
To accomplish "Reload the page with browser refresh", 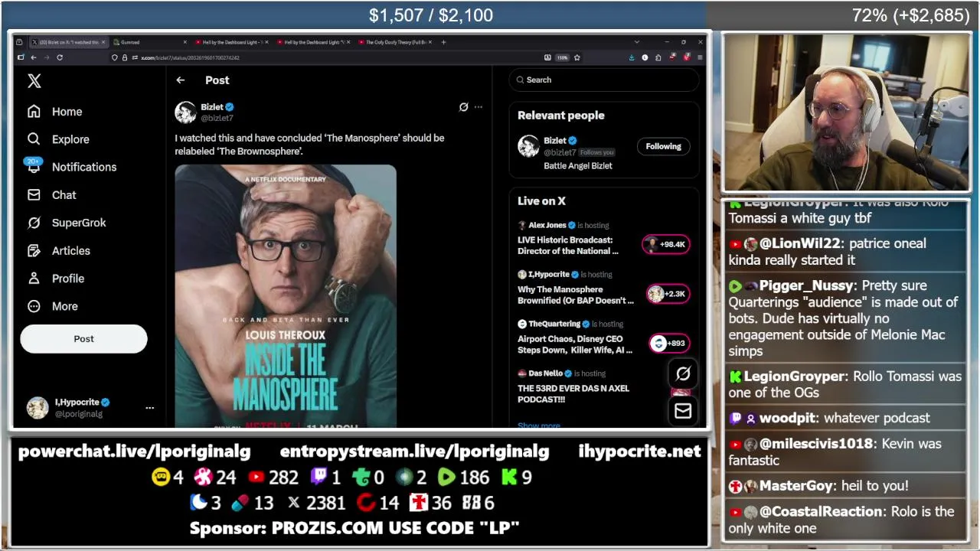I will tap(60, 57).
